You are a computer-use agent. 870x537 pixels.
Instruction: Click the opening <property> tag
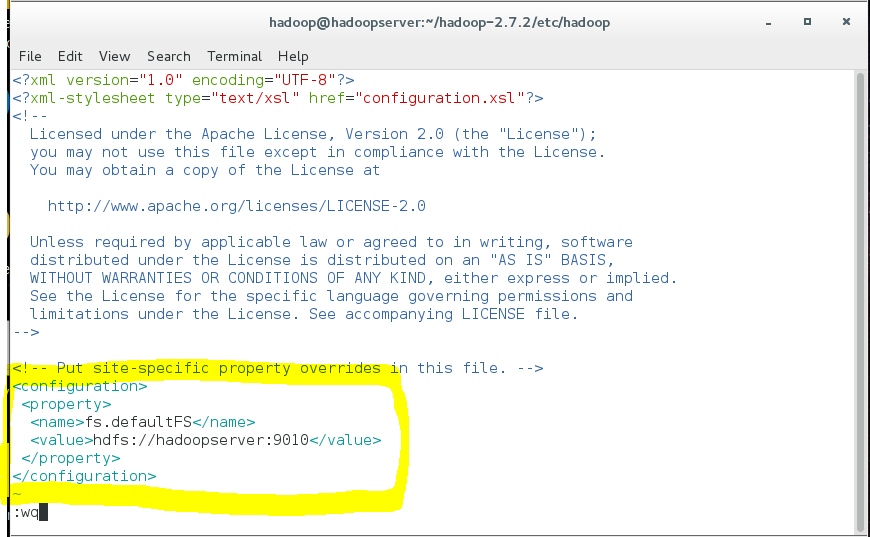point(67,404)
